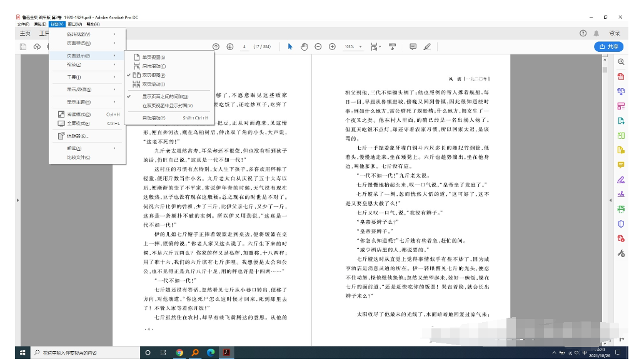Open 文件 File menu

pos(23,24)
